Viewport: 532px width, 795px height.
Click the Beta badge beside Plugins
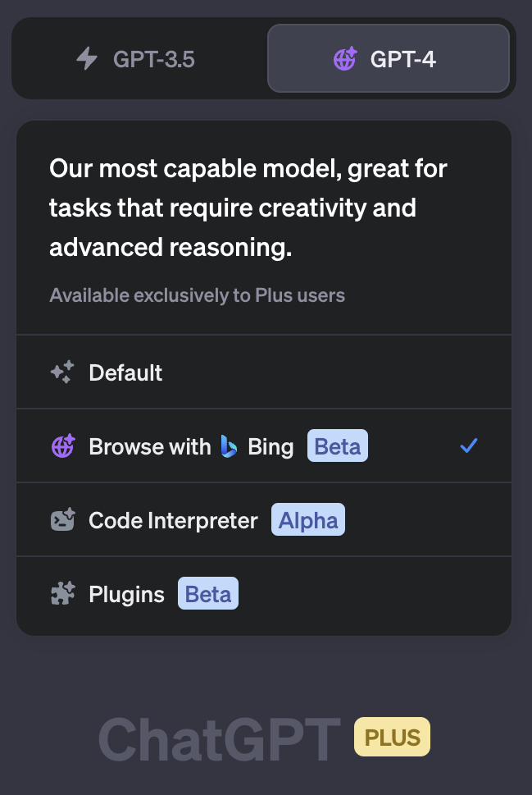pos(207,593)
